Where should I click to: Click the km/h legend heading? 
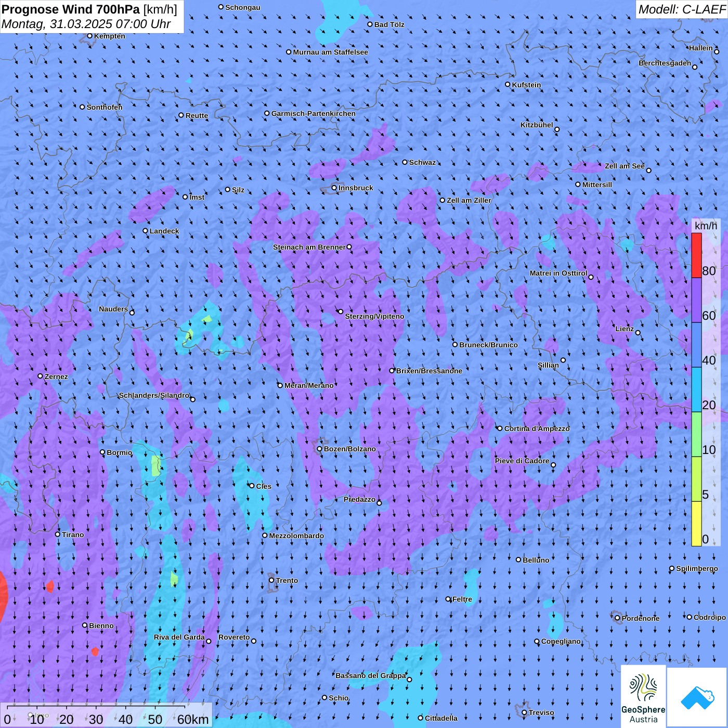706,226
